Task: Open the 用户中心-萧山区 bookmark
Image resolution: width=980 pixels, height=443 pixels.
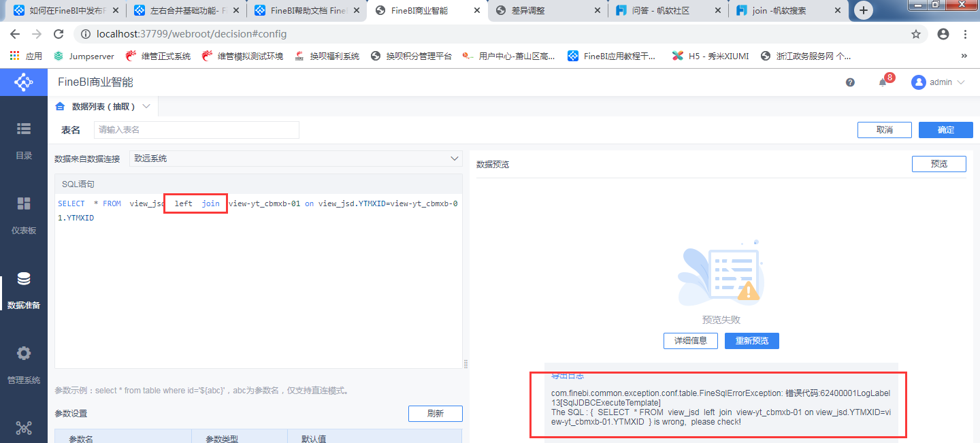Action: point(509,56)
